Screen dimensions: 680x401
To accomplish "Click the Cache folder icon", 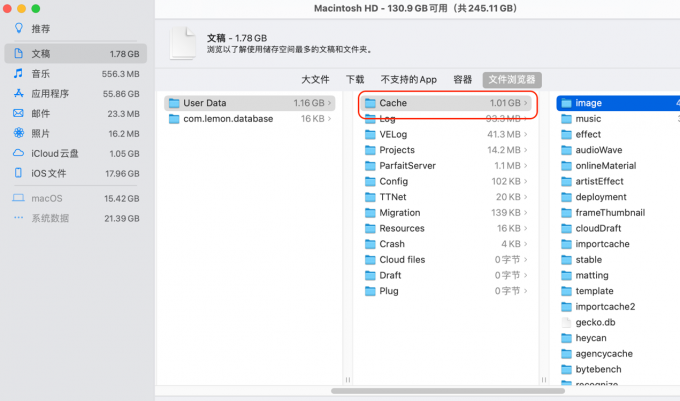I will click(370, 103).
